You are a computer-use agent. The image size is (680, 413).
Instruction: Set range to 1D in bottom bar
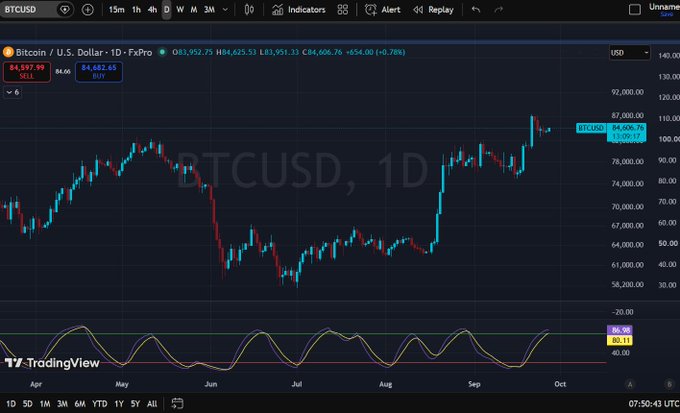(11, 404)
